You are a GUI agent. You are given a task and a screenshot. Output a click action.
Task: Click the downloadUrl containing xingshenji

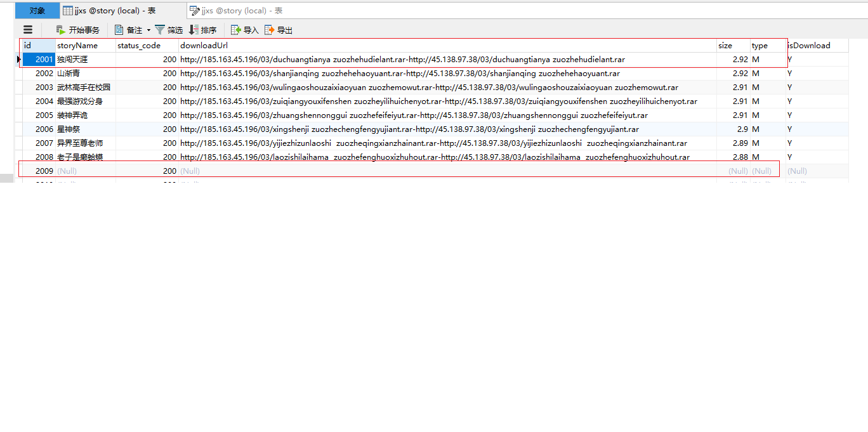[x=447, y=129]
